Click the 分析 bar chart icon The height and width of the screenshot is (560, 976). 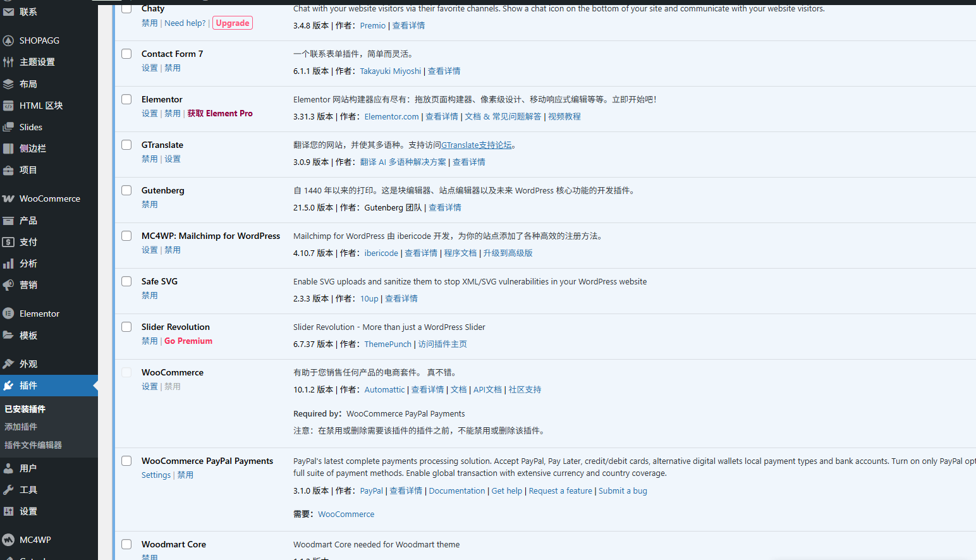point(8,264)
